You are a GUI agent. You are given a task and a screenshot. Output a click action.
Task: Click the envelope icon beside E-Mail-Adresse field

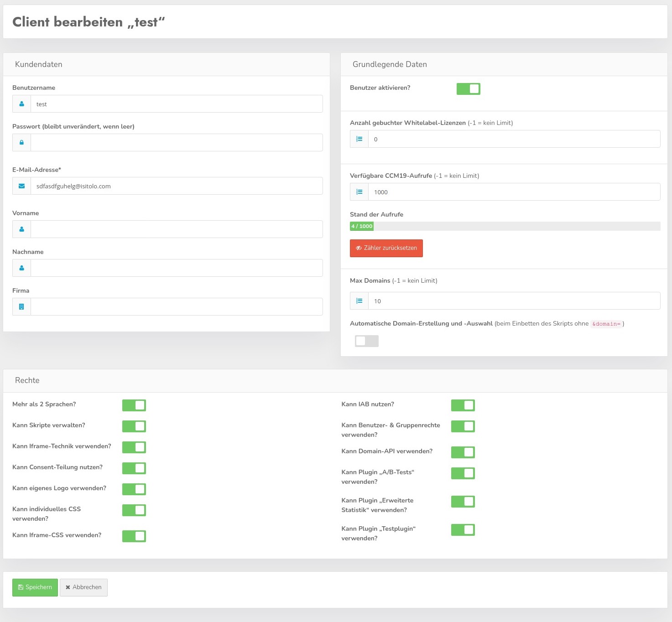click(x=21, y=186)
